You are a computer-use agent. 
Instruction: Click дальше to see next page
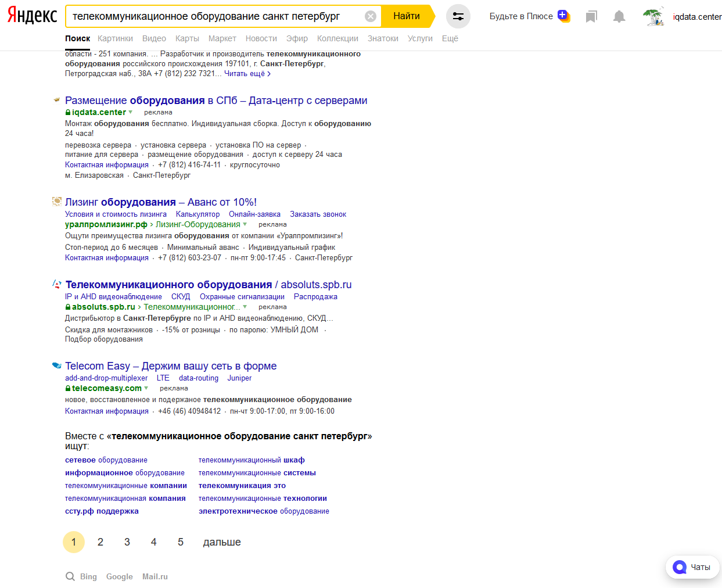(x=222, y=542)
